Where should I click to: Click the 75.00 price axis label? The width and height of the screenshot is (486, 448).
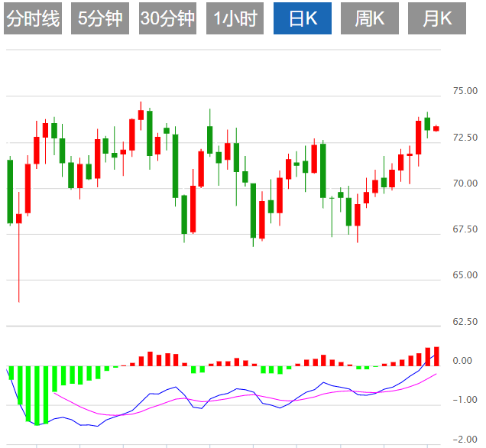point(465,91)
